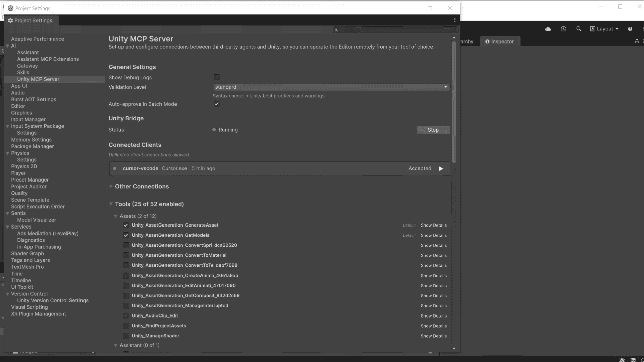644x362 pixels.
Task: Enable Unity_AssetGeneration_ConvertToMaterial checkbox
Action: tap(126, 255)
